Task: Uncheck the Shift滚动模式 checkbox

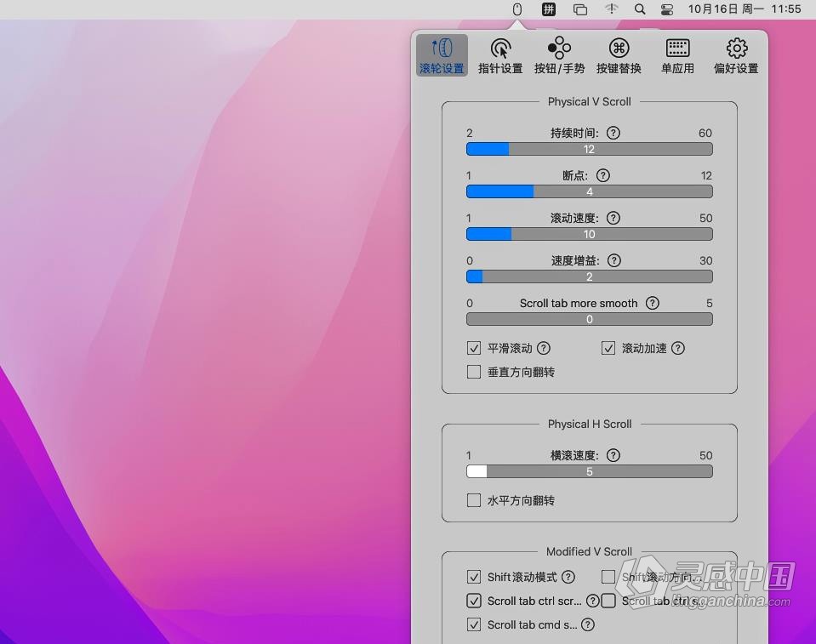Action: (x=474, y=577)
